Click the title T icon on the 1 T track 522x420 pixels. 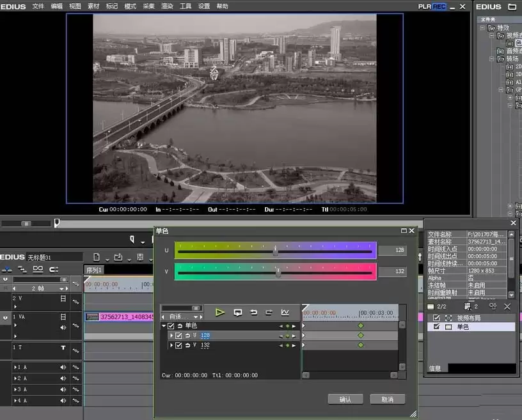click(x=63, y=348)
